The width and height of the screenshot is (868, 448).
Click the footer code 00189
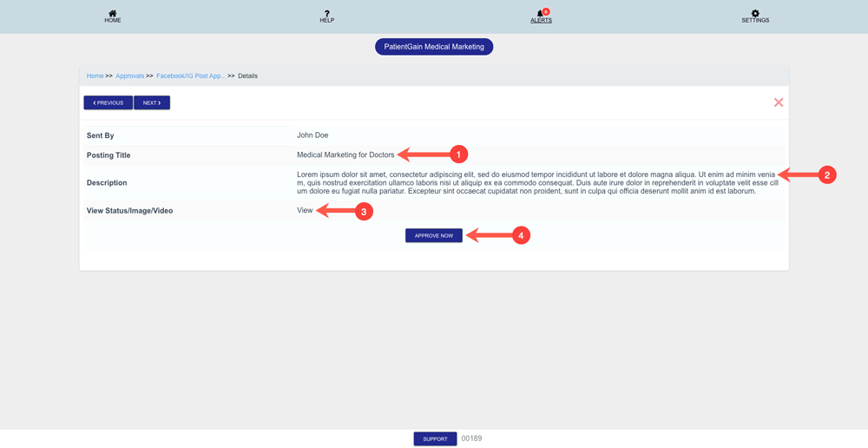pyautogui.click(x=471, y=438)
